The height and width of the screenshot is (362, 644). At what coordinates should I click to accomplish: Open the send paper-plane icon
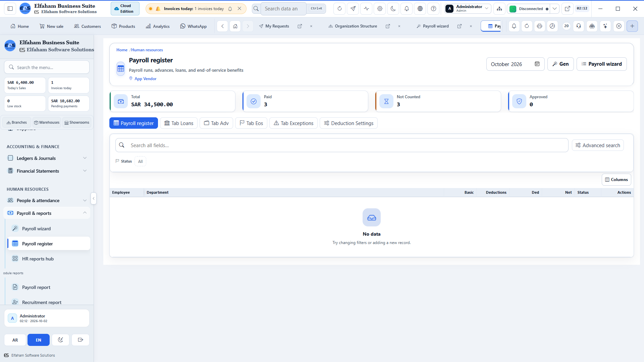point(353,9)
